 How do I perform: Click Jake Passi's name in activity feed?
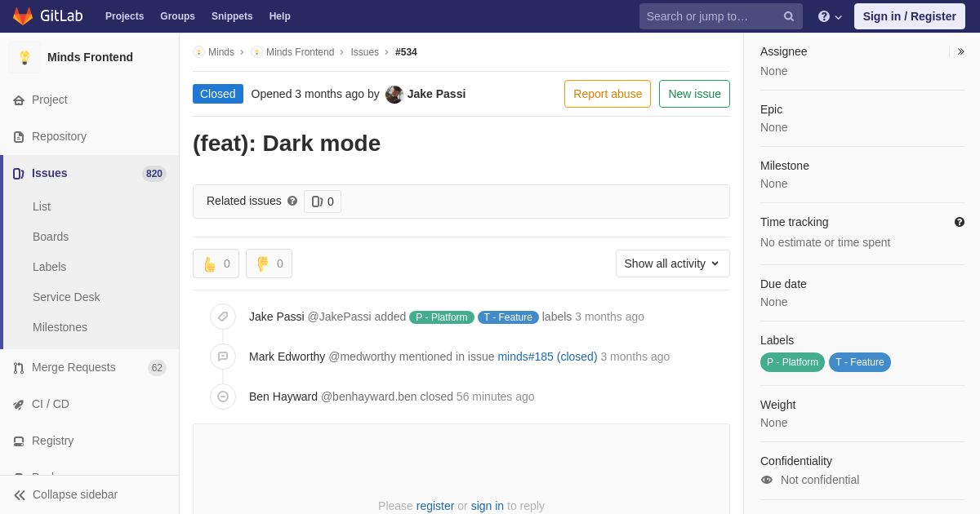pyautogui.click(x=277, y=317)
